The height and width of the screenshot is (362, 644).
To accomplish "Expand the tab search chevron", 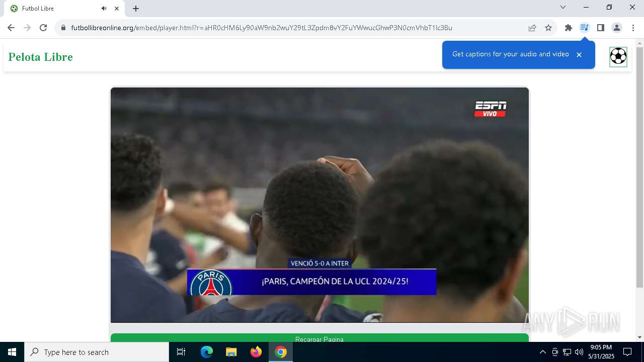I will 563,7.
